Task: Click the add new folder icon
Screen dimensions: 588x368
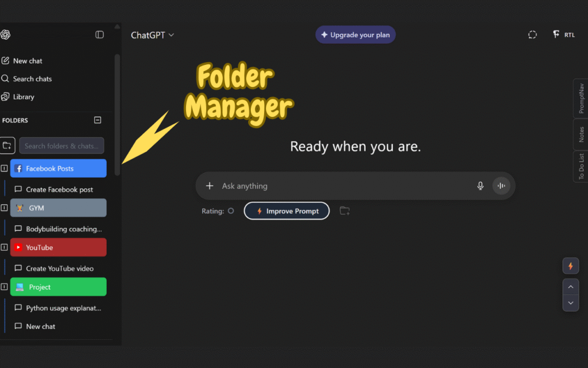Action: tap(7, 145)
